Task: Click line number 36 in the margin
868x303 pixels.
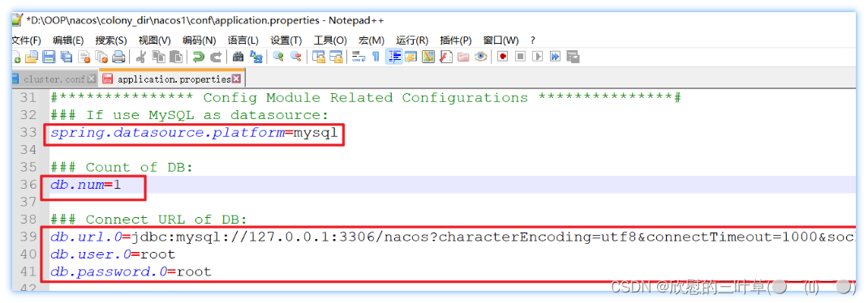Action: [28, 185]
